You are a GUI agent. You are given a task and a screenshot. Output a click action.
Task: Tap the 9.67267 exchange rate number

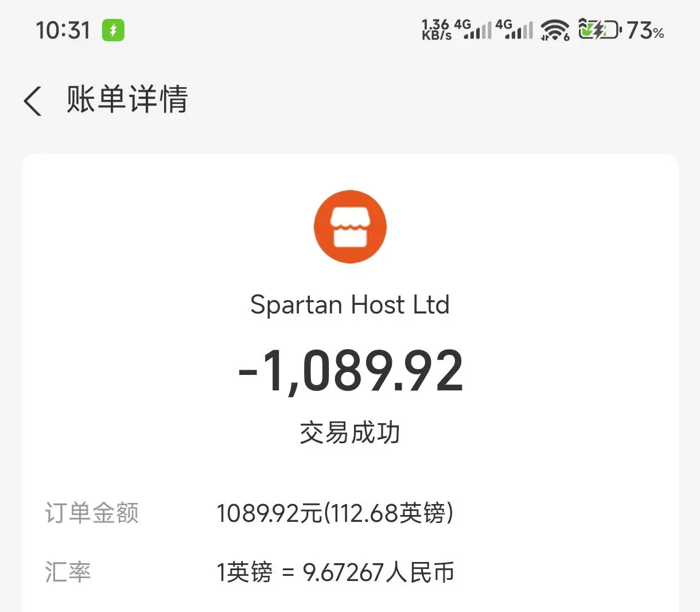tap(343, 572)
